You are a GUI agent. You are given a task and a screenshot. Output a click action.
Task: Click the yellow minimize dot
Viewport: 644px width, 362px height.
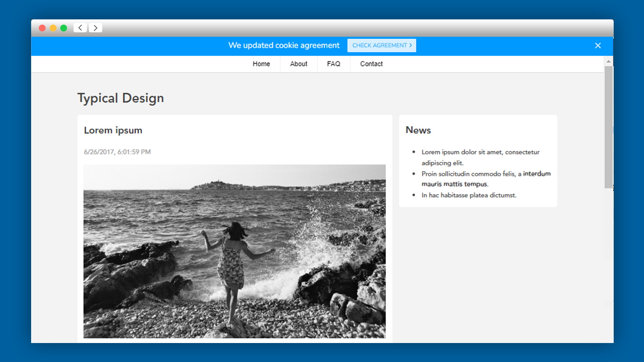[53, 28]
